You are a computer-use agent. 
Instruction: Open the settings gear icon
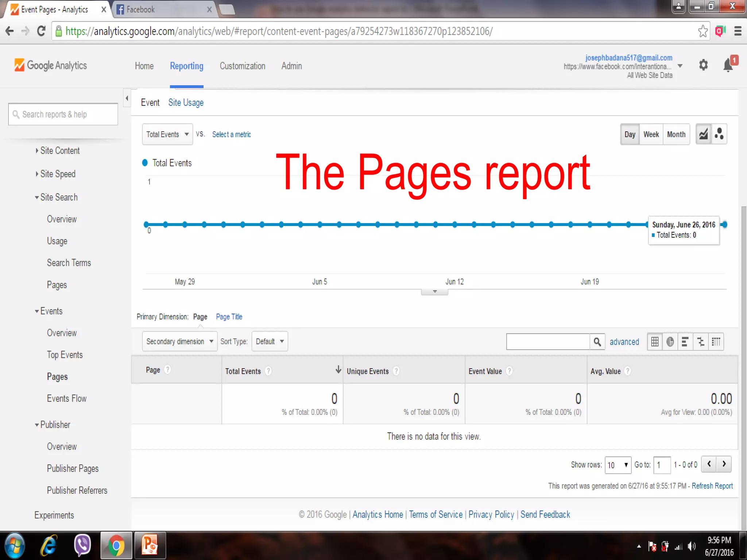[x=703, y=66]
